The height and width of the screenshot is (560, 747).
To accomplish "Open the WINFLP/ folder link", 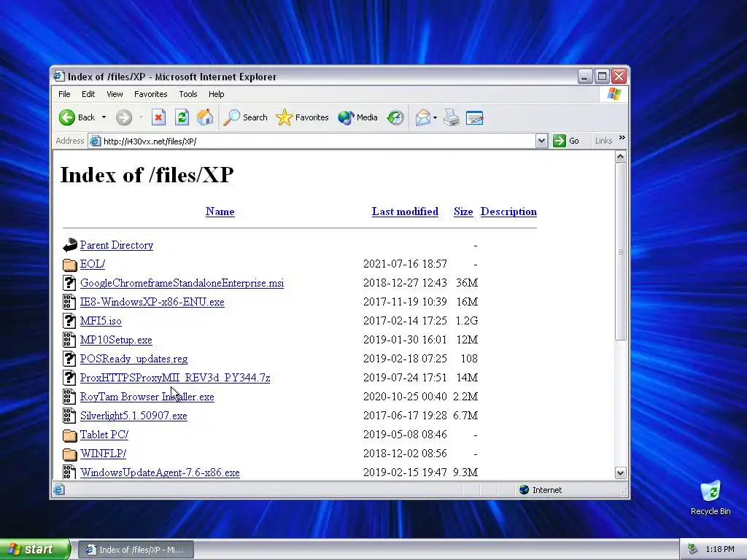I will click(x=103, y=454).
